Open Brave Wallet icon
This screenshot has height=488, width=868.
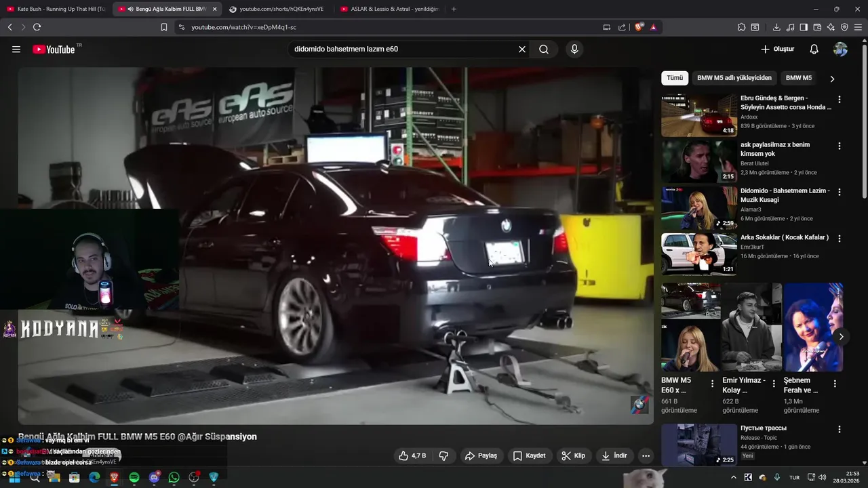817,27
